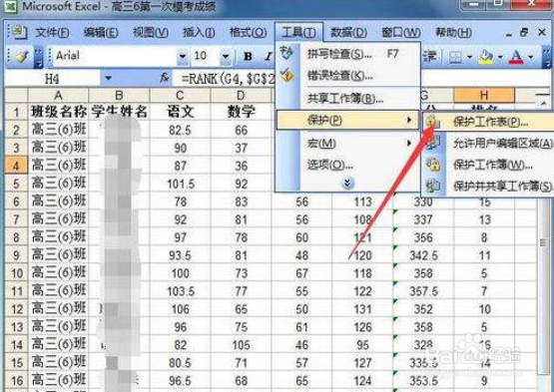
Task: Toggle Bold formatting button
Action: point(248,56)
